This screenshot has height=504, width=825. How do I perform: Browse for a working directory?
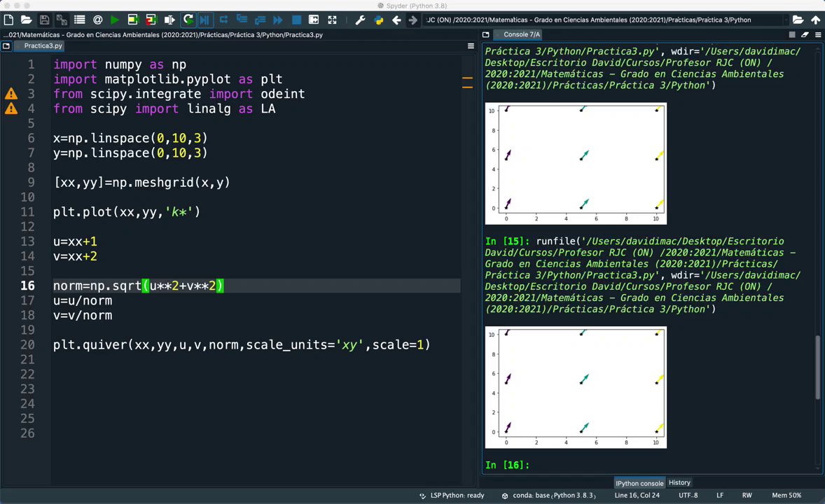pos(798,20)
